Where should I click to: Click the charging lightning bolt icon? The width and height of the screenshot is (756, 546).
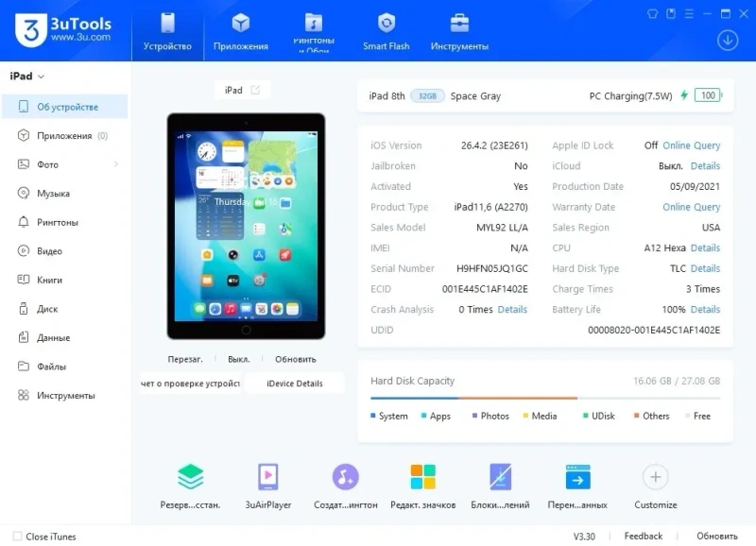click(x=683, y=94)
